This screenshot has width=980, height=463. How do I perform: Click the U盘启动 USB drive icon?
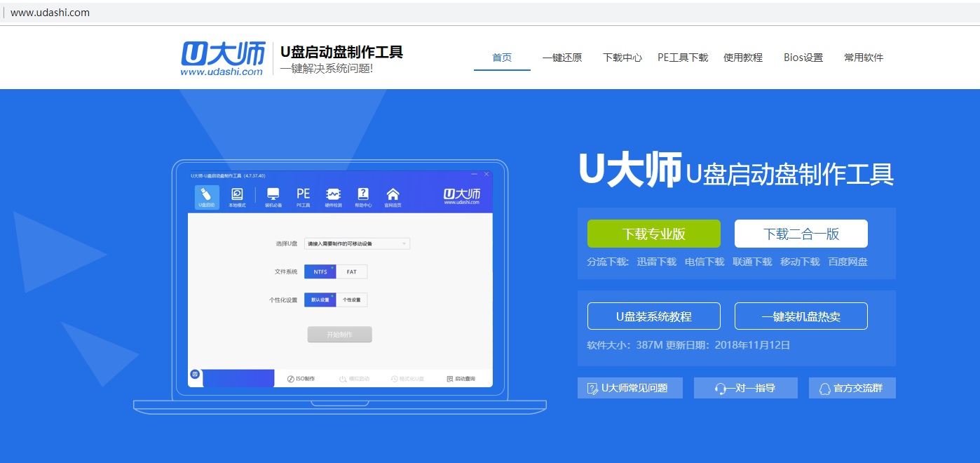(206, 194)
